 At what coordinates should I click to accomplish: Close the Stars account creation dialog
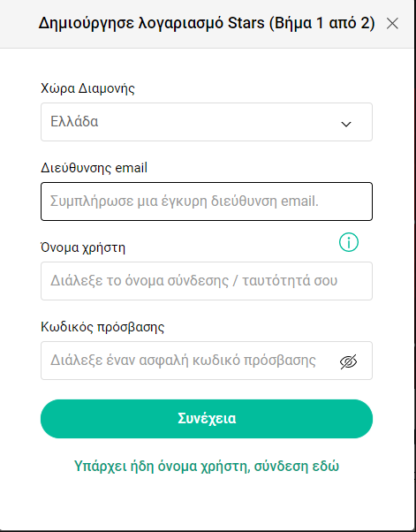[x=392, y=23]
